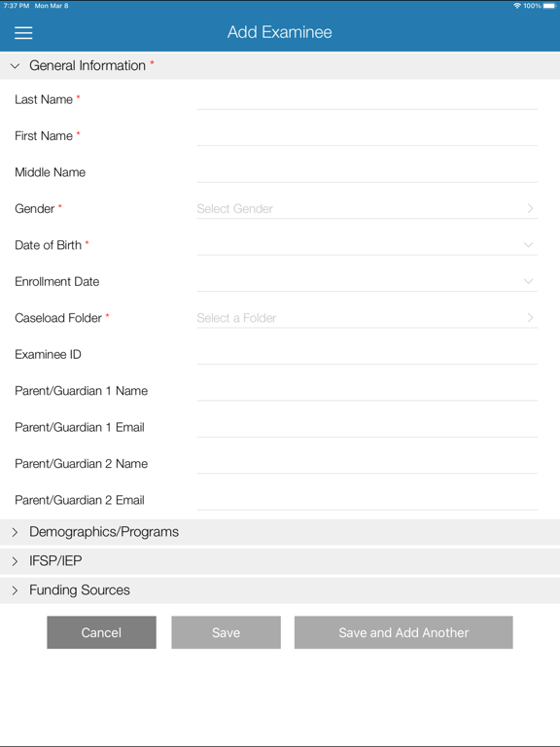Image resolution: width=560 pixels, height=747 pixels.
Task: Click the Save and Add Another button
Action: click(x=403, y=632)
